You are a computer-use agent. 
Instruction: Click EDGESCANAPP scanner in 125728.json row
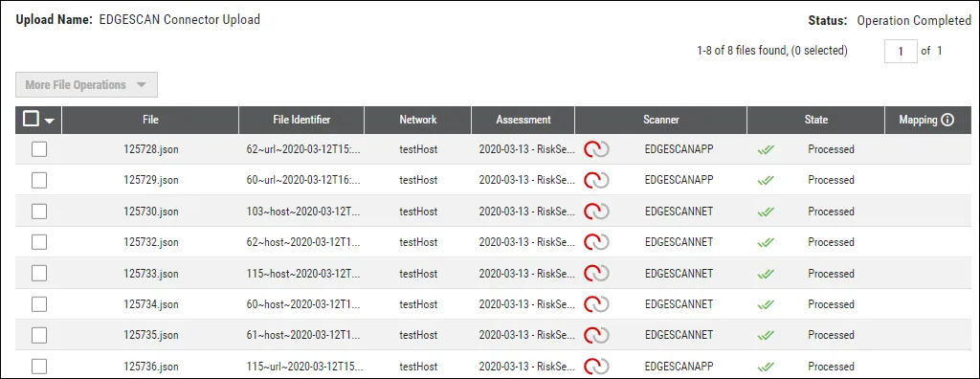(x=679, y=149)
